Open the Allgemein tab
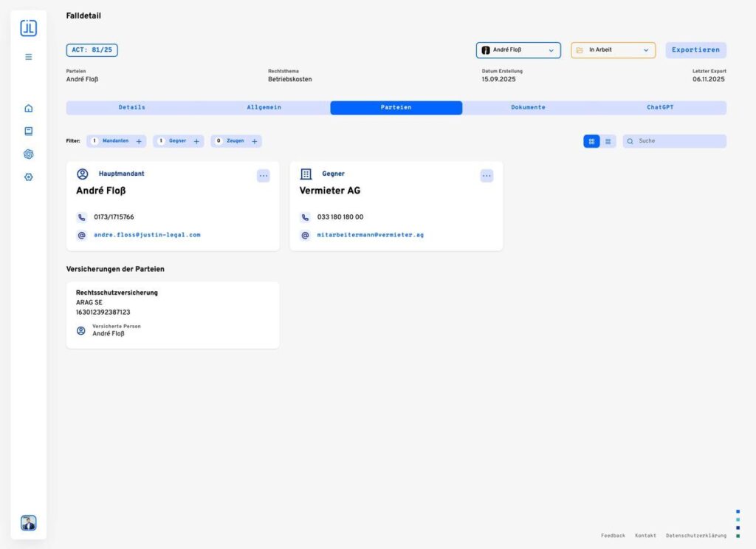 click(264, 108)
